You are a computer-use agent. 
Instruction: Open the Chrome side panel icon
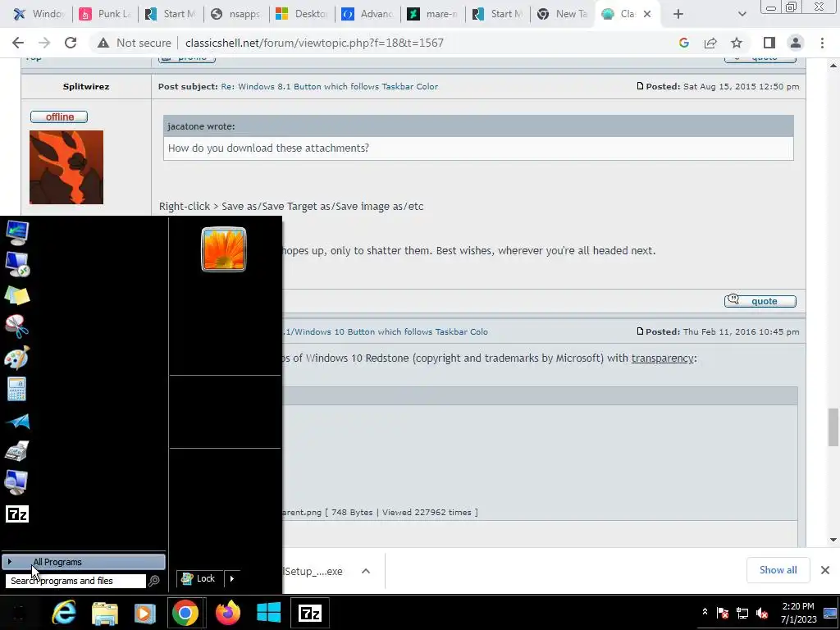coord(769,43)
